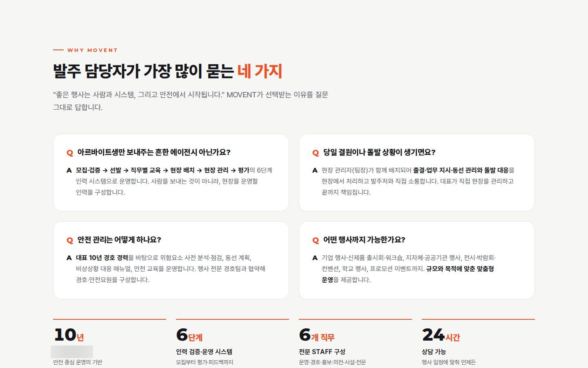
Task: Click the heading "발주 담당자가 가장 많이 묻는 네 가지"
Action: (167, 71)
